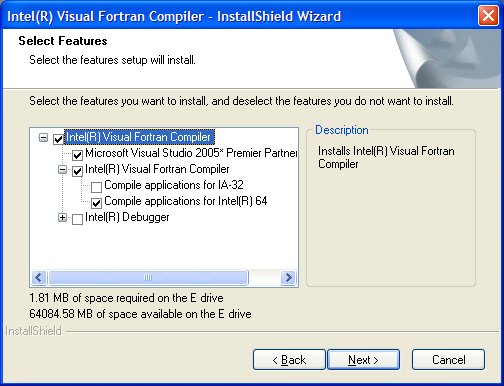This screenshot has height=386, width=504.
Task: Select Compile applications for IA-32 label
Action: (x=174, y=185)
